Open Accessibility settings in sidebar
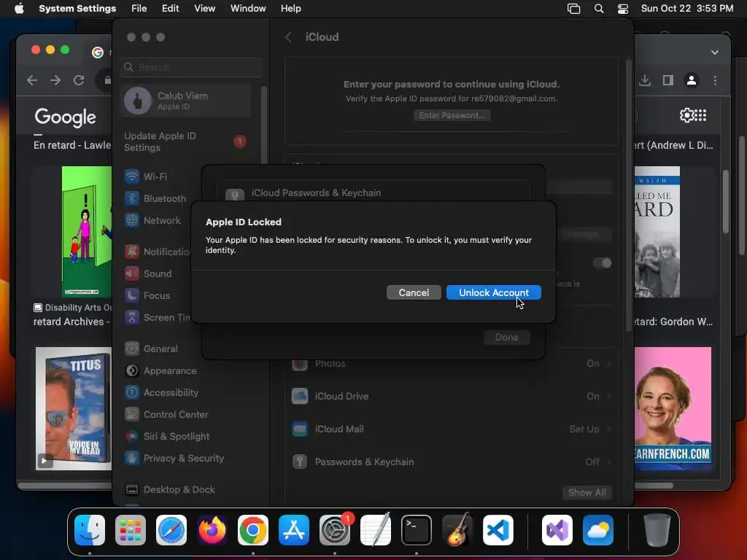The width and height of the screenshot is (747, 560). point(171,393)
